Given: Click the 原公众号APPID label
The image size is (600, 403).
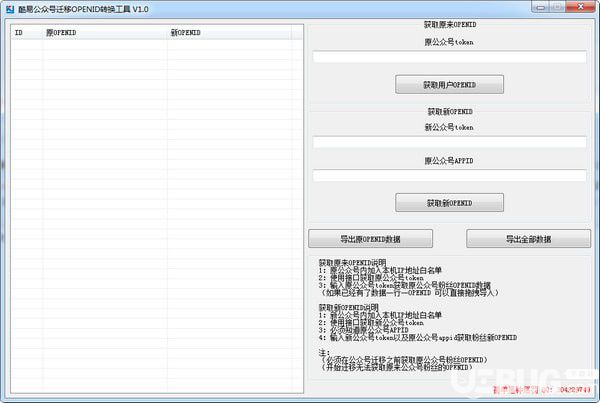Looking at the screenshot, I should coord(449,161).
